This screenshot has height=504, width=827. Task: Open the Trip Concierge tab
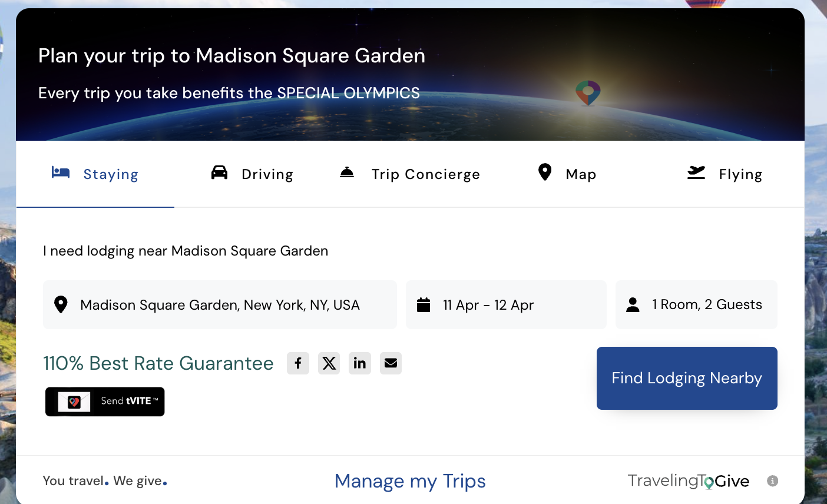coord(410,174)
